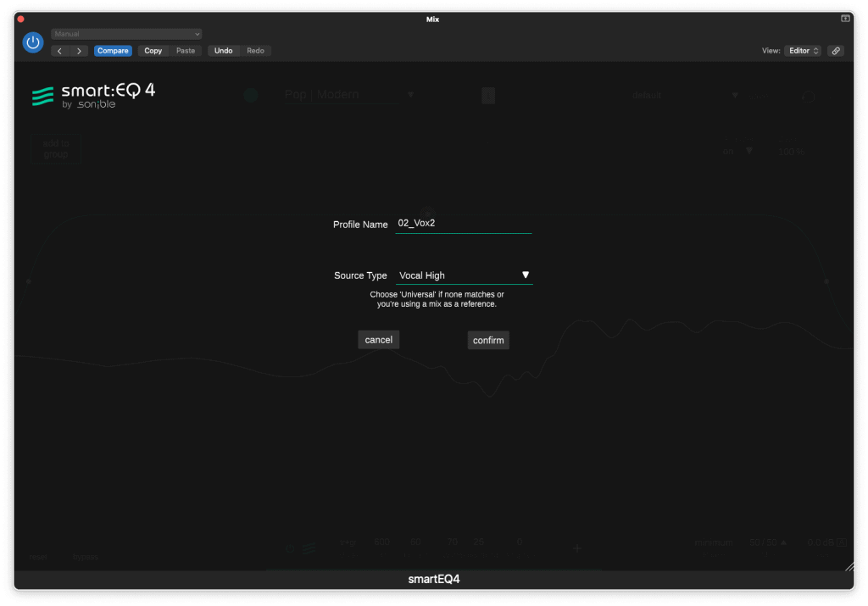
Task: Open the link/chain icon at top right
Action: 836,50
